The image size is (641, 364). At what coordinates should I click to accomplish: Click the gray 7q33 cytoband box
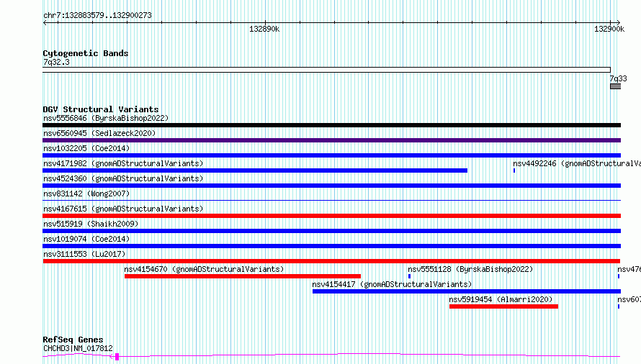[x=615, y=86]
